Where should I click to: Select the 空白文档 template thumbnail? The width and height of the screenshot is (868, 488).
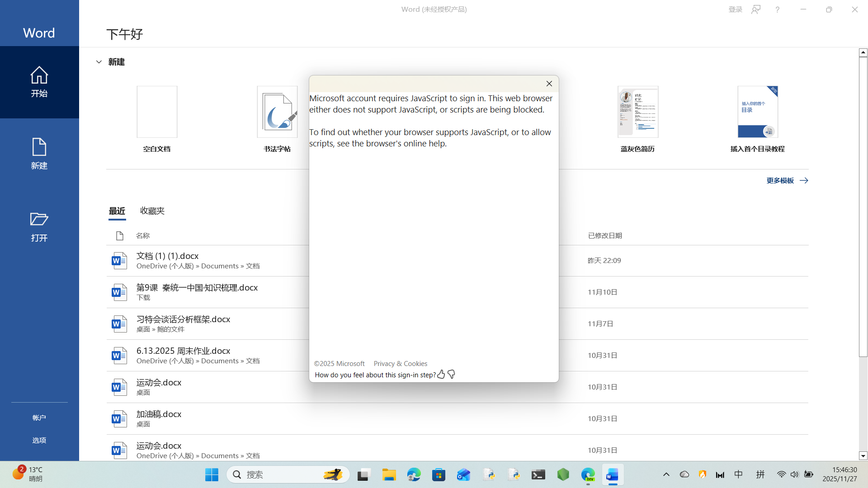157,112
